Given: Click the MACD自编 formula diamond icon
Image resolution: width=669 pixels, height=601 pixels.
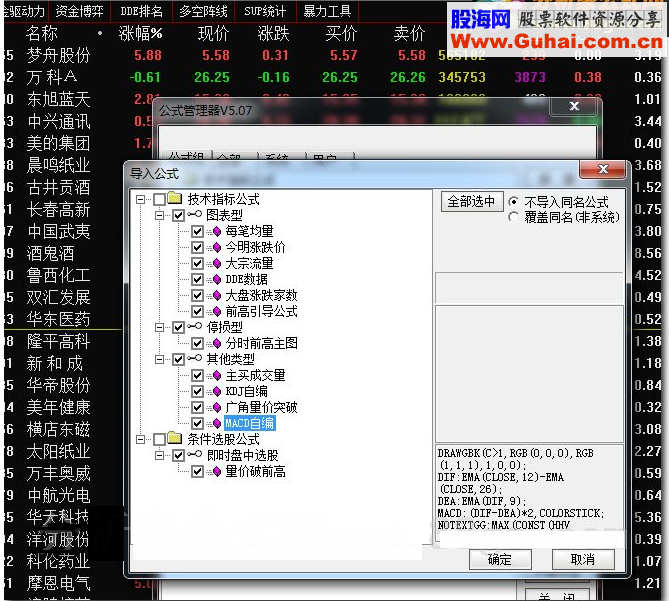Looking at the screenshot, I should coord(217,424).
